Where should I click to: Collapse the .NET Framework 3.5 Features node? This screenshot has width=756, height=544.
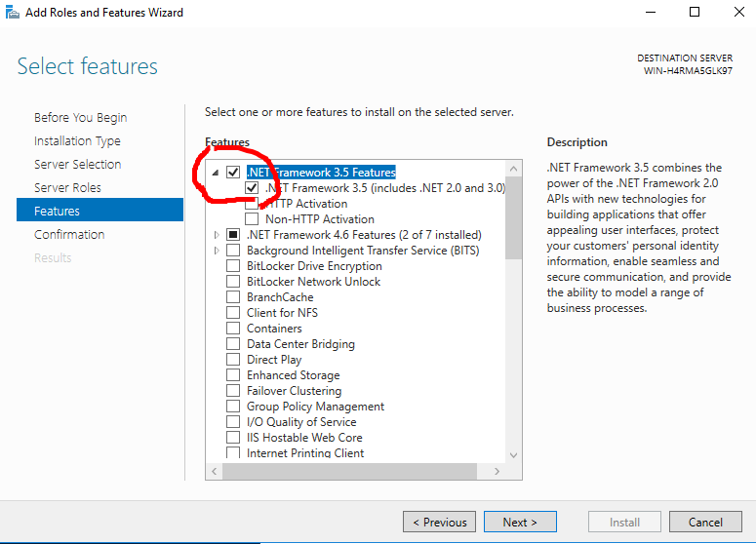216,173
